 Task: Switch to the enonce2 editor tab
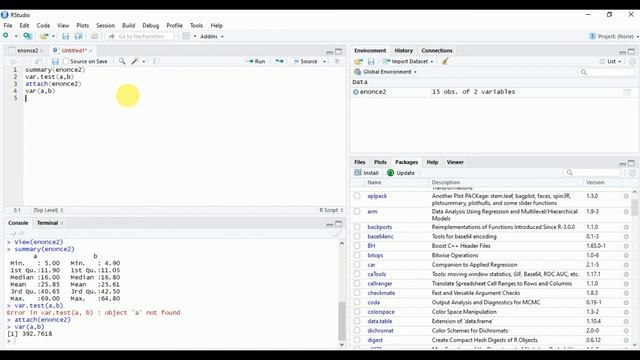coord(28,51)
